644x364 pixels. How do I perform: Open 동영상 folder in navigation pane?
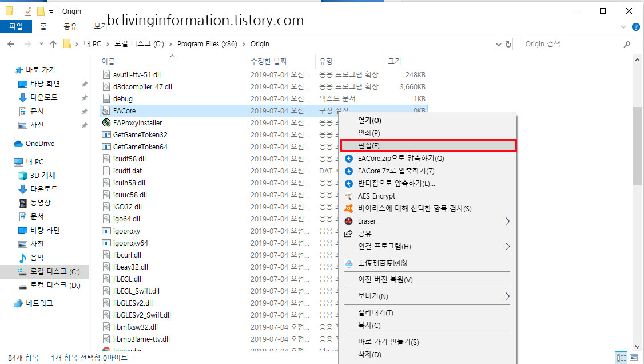click(40, 203)
